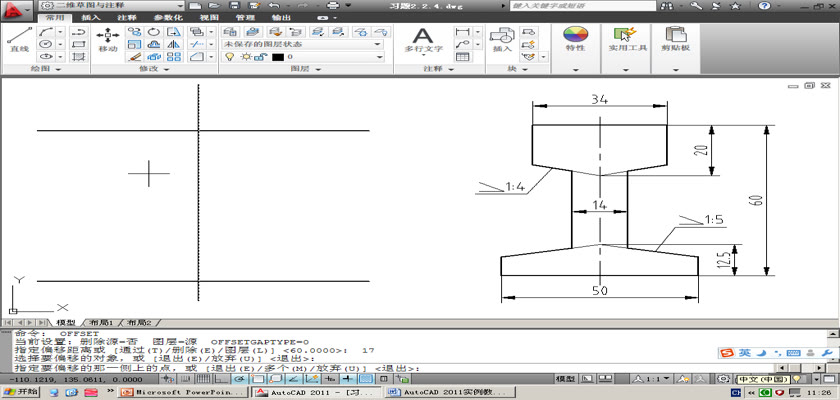Viewport: 840px width, 400px height.
Task: Open the Properties (特性) color wheel panel
Action: click(x=575, y=39)
